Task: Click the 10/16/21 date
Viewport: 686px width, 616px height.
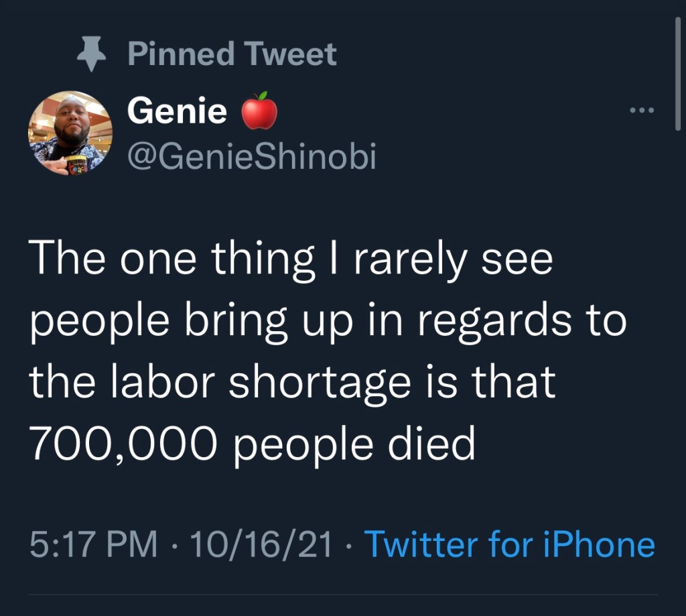Action: point(261,544)
